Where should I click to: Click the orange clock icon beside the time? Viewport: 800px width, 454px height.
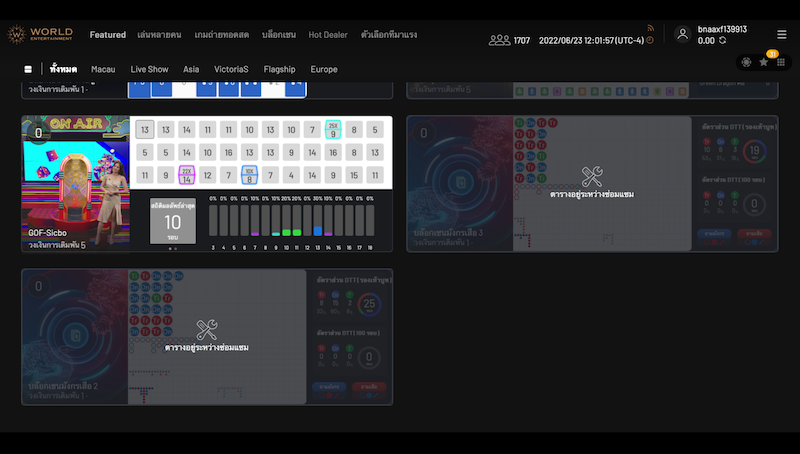pyautogui.click(x=650, y=40)
